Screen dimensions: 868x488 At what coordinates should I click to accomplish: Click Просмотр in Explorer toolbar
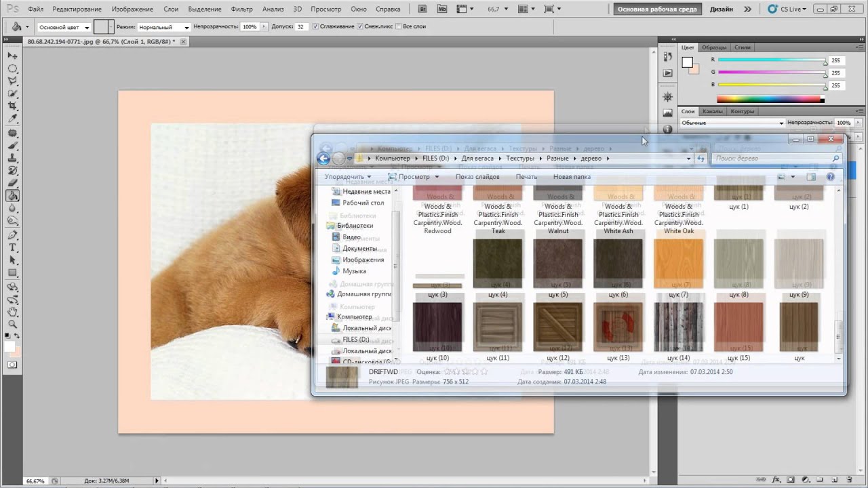pyautogui.click(x=414, y=177)
